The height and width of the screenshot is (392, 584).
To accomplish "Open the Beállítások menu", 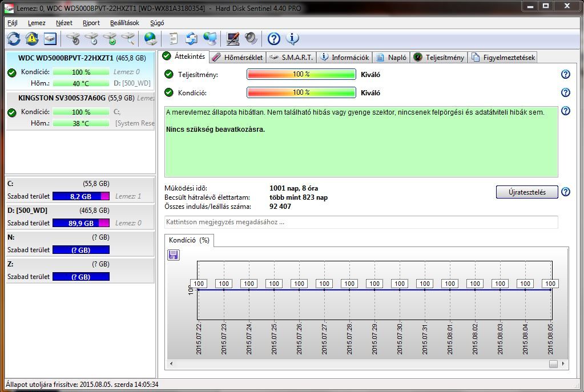I will point(124,23).
